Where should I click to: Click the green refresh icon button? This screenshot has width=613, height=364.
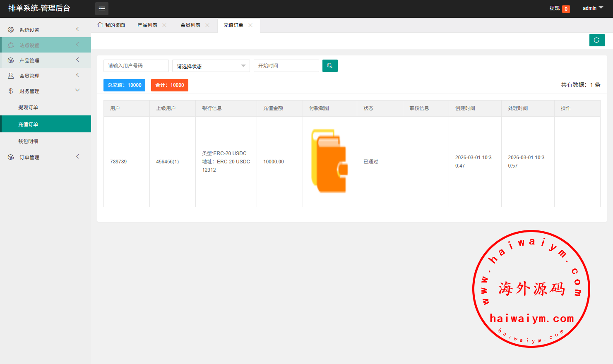click(596, 40)
